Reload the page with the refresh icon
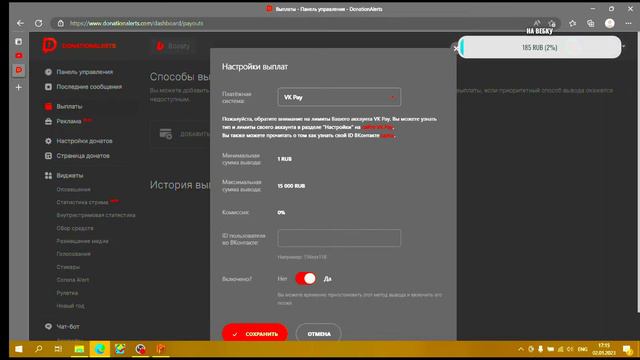640x360 pixels. [x=38, y=23]
